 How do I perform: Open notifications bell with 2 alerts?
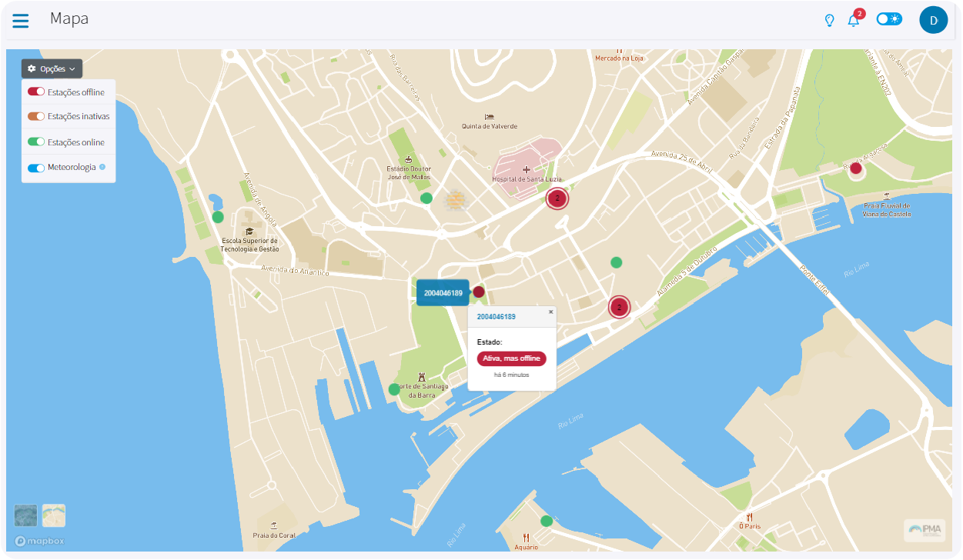click(x=854, y=20)
